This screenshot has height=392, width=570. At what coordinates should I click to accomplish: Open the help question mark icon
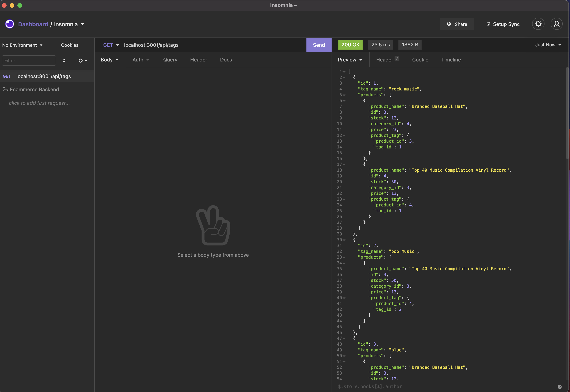[559, 387]
